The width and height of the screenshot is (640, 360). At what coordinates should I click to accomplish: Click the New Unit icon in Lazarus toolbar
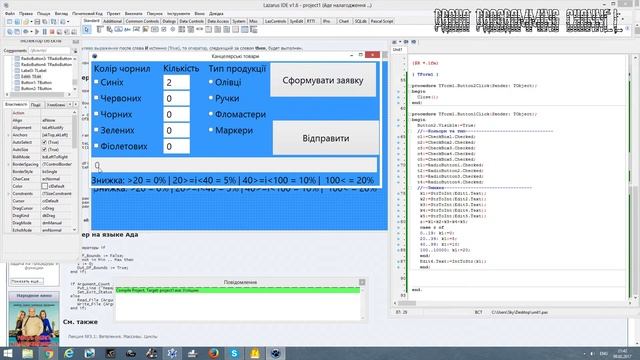[x=9, y=22]
